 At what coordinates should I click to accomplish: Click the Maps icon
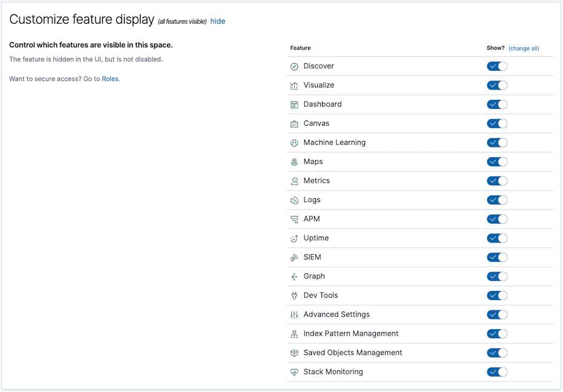294,162
